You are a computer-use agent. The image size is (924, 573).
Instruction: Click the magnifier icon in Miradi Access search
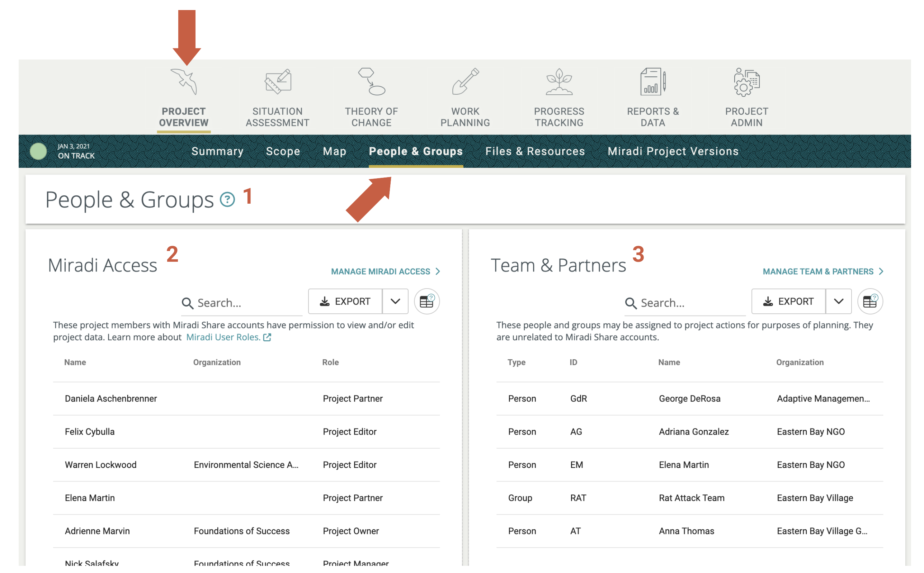(x=188, y=303)
